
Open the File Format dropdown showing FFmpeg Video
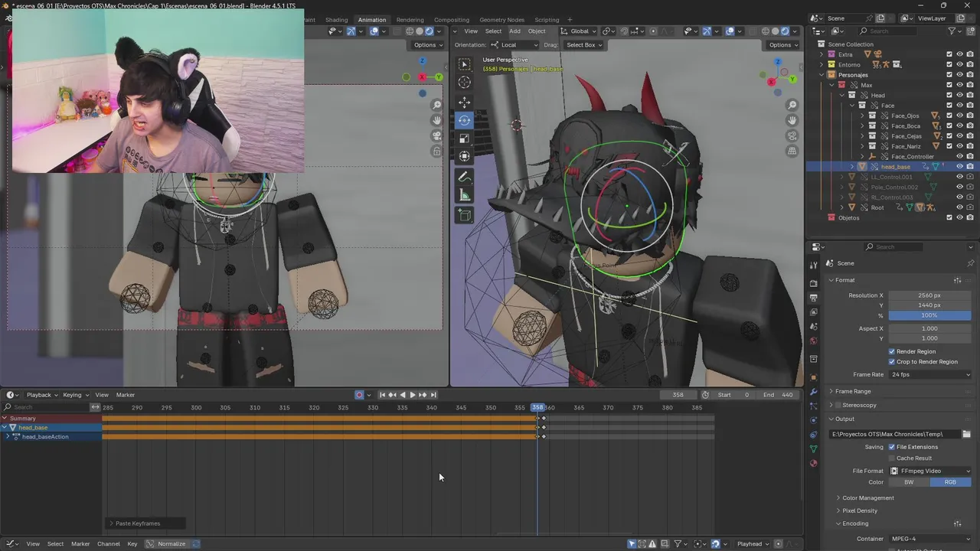click(x=929, y=471)
